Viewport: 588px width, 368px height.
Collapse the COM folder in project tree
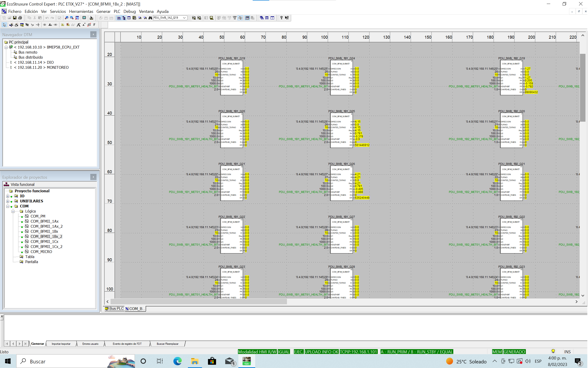8,206
